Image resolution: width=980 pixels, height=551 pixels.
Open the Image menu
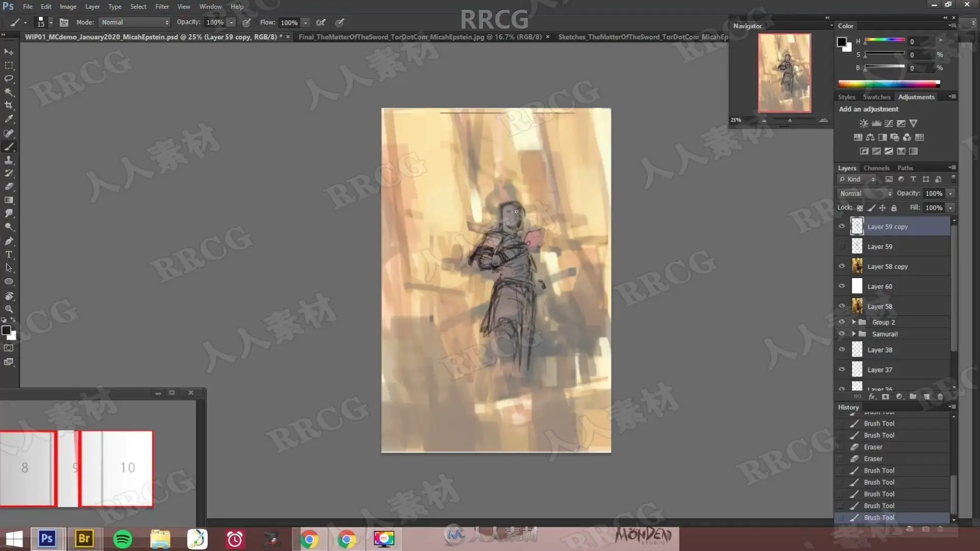(68, 7)
